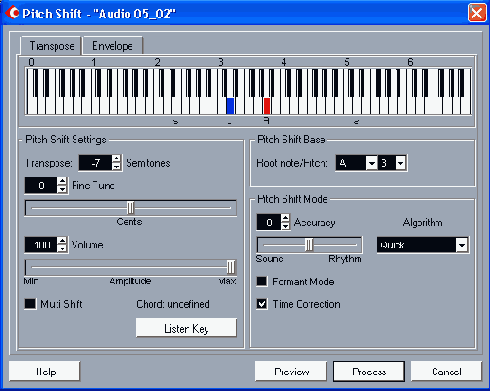This screenshot has width=490, height=391.
Task: Click the Sound/Rhythm accuracy slider handle
Action: tap(309, 245)
